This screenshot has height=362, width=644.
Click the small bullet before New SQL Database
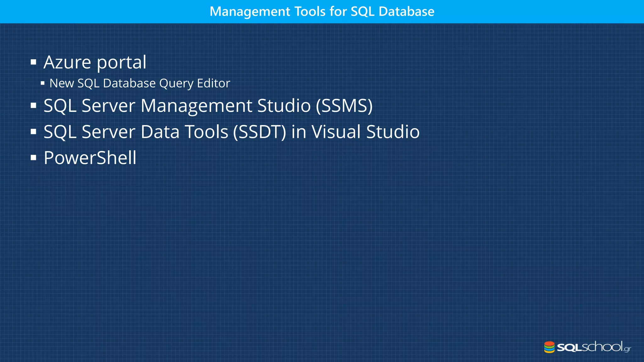[42, 83]
